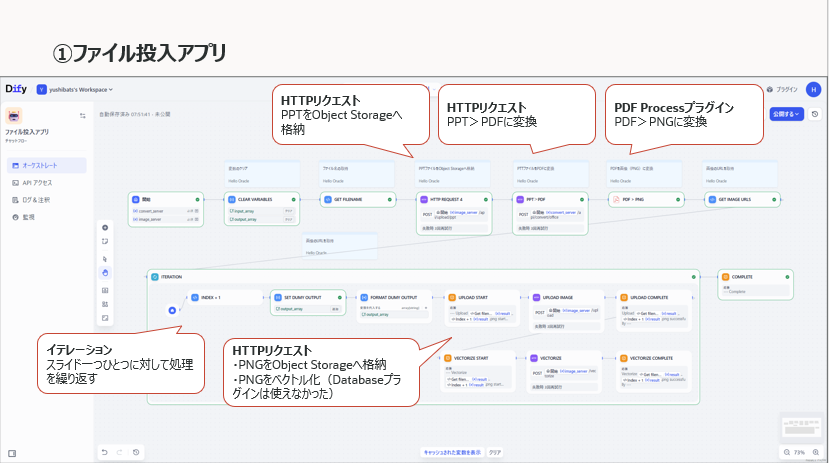Click the 73% zoom level
The height and width of the screenshot is (463, 829).
tap(799, 452)
